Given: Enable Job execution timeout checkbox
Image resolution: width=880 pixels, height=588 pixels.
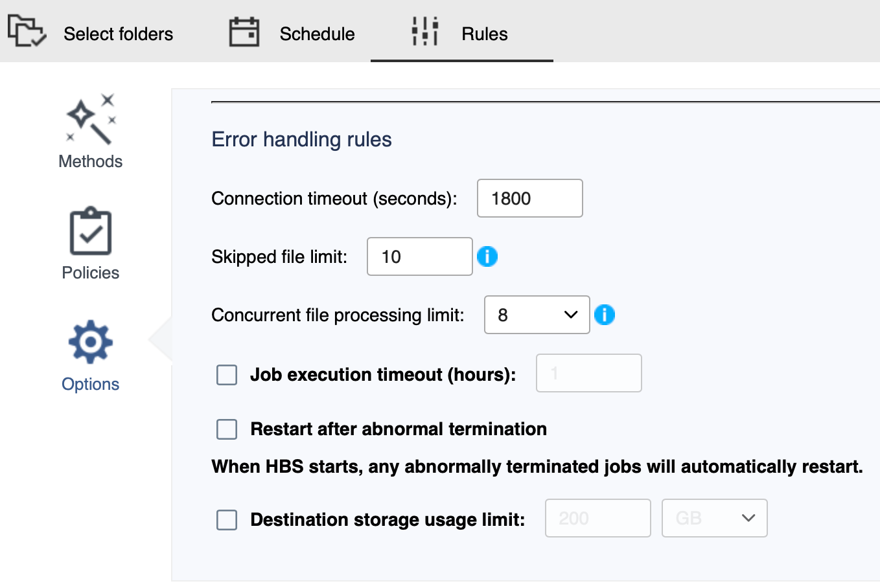Looking at the screenshot, I should click(x=227, y=374).
